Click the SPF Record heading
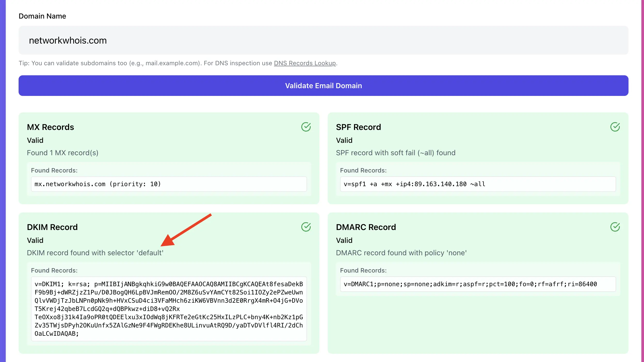 (x=358, y=127)
